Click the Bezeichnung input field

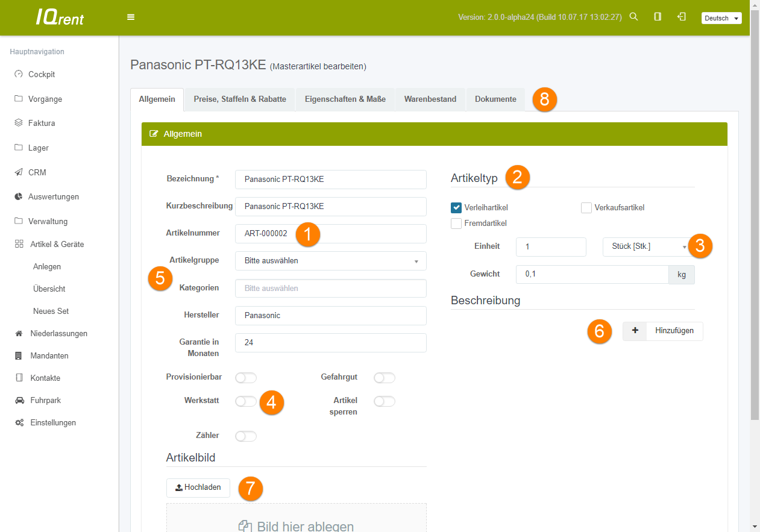[331, 179]
